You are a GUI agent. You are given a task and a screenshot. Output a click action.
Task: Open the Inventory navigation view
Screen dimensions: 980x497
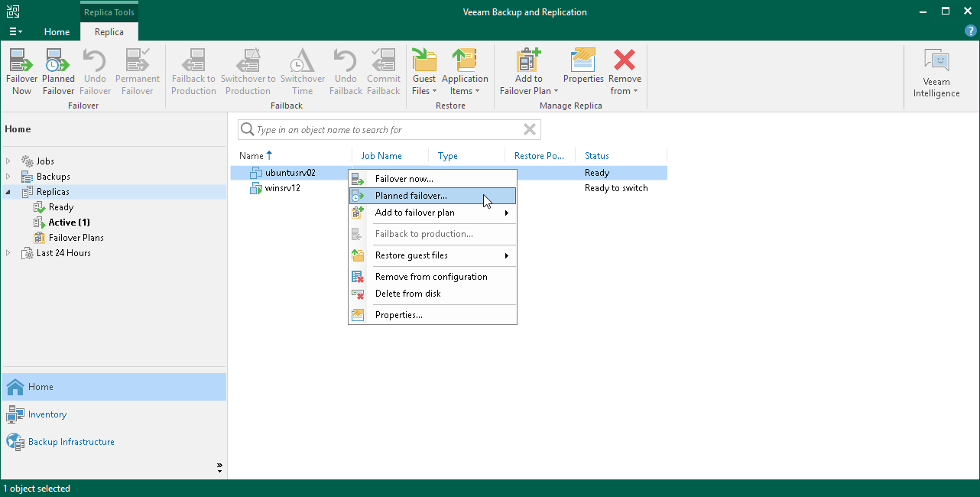113,414
